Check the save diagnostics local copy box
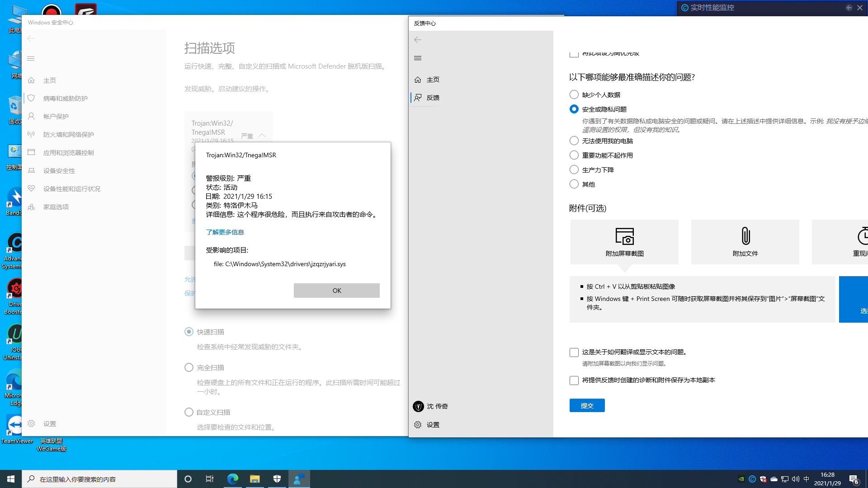The image size is (868, 488). [574, 380]
